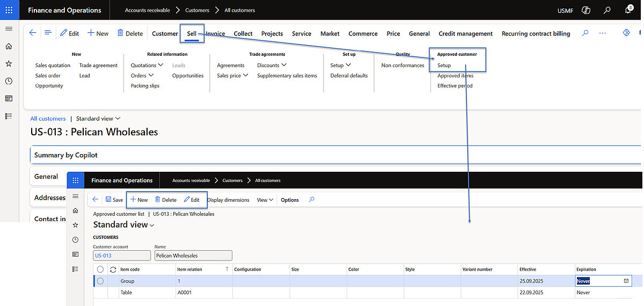
Task: Open the Discounts dropdown menu
Action: click(x=272, y=65)
